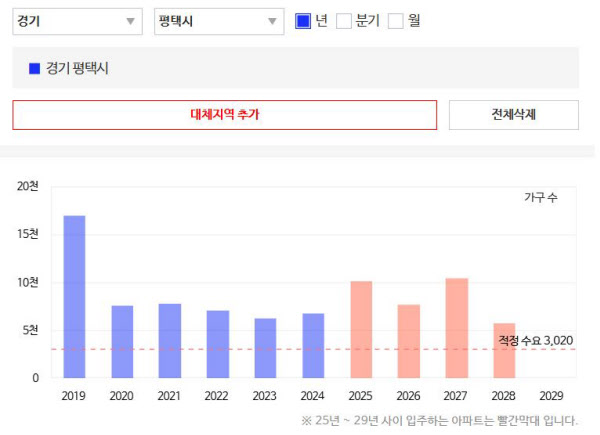Click the 2025 red bar
Screen dimensions: 600x435
[x=361, y=329]
